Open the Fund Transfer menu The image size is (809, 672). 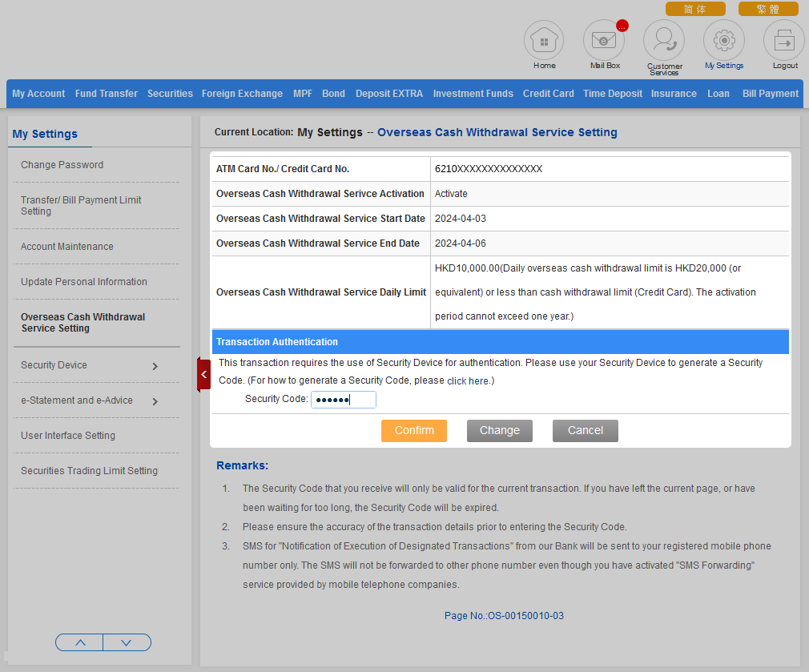click(107, 94)
